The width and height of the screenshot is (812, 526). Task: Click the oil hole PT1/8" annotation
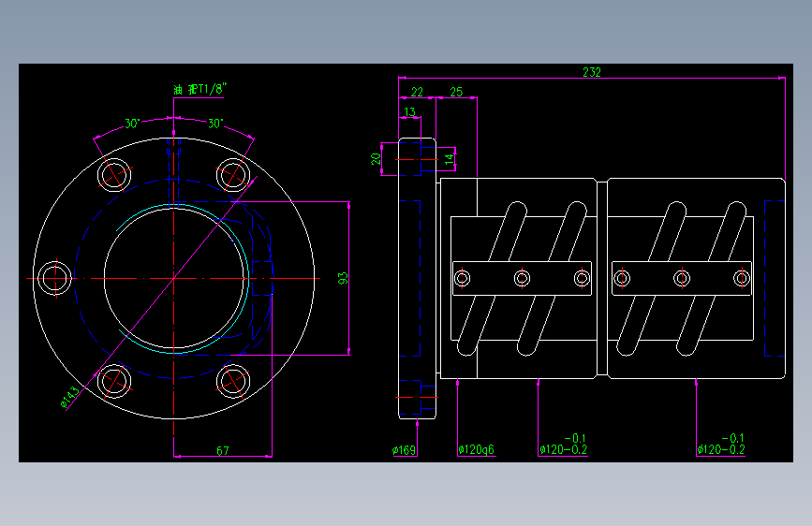coord(199,89)
